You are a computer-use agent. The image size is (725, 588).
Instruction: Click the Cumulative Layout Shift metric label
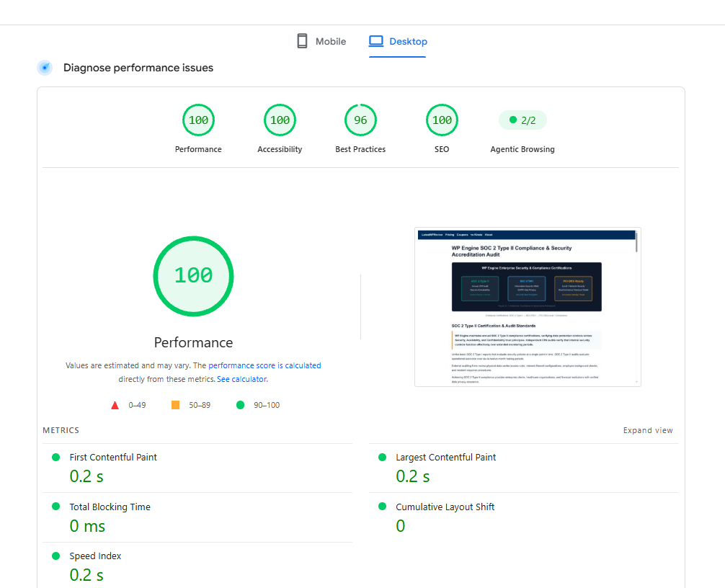point(445,507)
